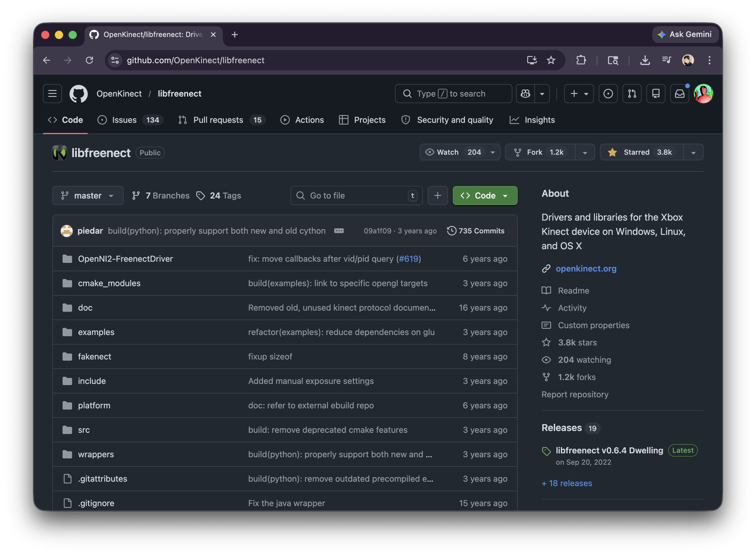Add a new file with the plus icon

(438, 196)
